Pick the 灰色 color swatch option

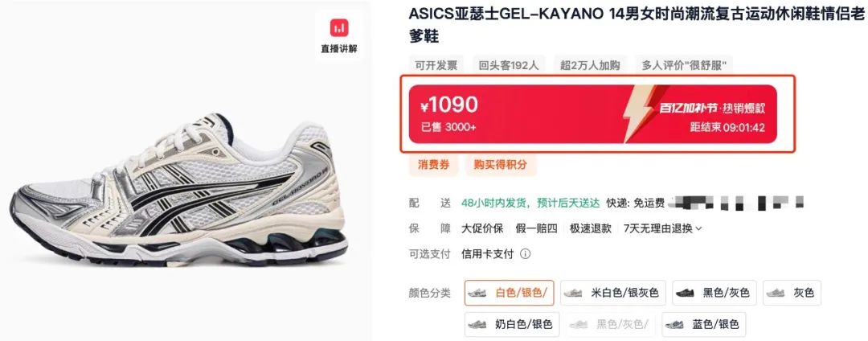[792, 293]
